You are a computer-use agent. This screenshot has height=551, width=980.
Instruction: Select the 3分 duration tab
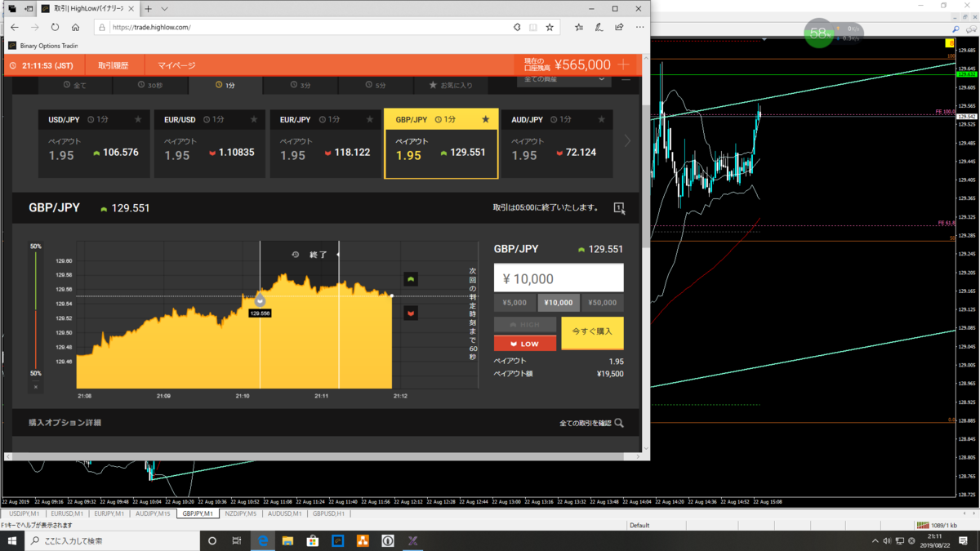click(301, 85)
